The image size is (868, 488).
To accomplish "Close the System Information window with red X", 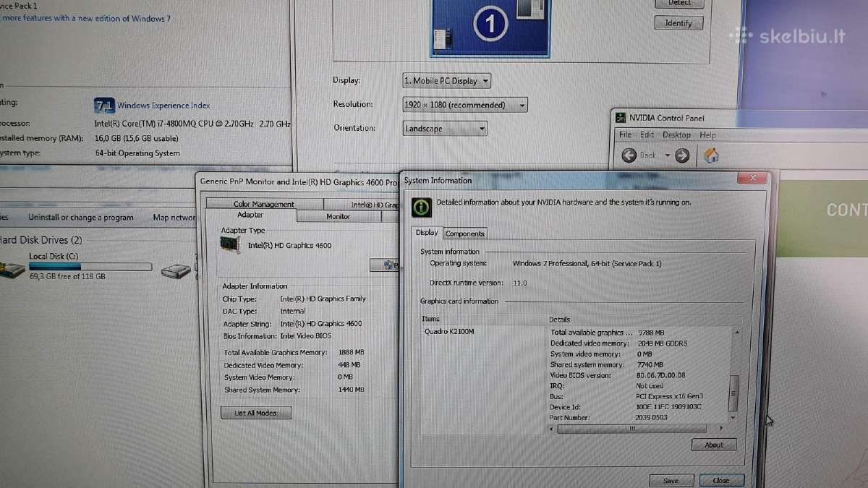I will click(752, 178).
